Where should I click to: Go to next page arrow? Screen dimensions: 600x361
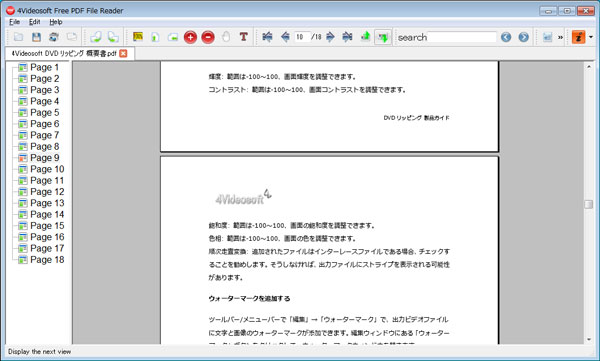[330, 37]
